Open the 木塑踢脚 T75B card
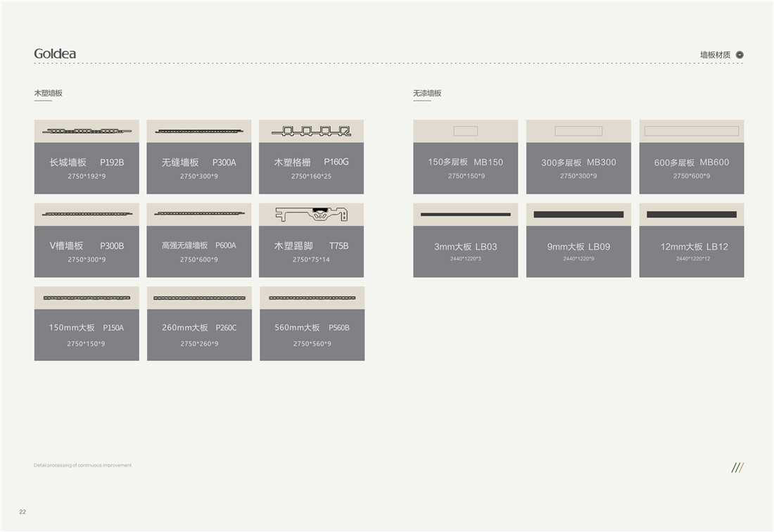The width and height of the screenshot is (774, 532). click(x=311, y=240)
